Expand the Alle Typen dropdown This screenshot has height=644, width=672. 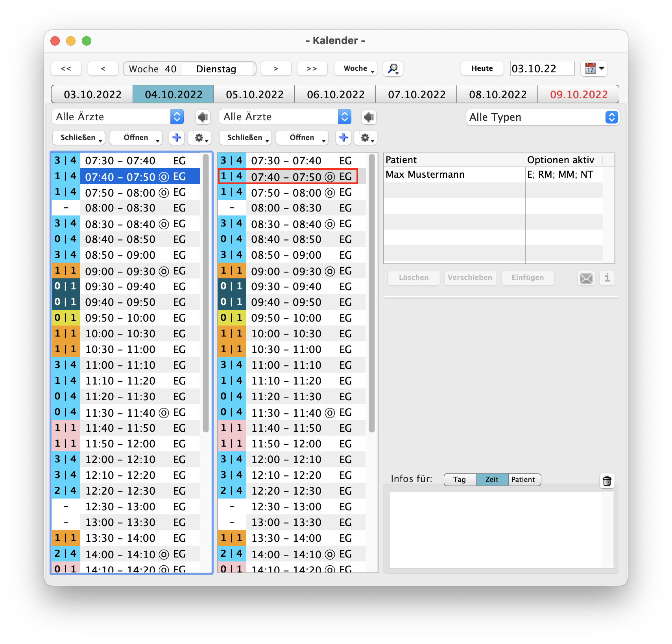[543, 117]
